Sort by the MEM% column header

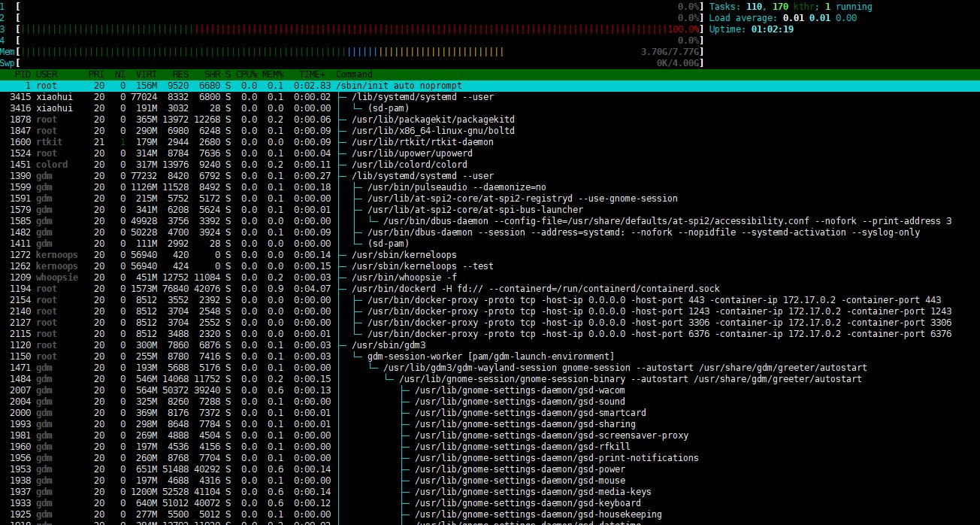(x=273, y=74)
